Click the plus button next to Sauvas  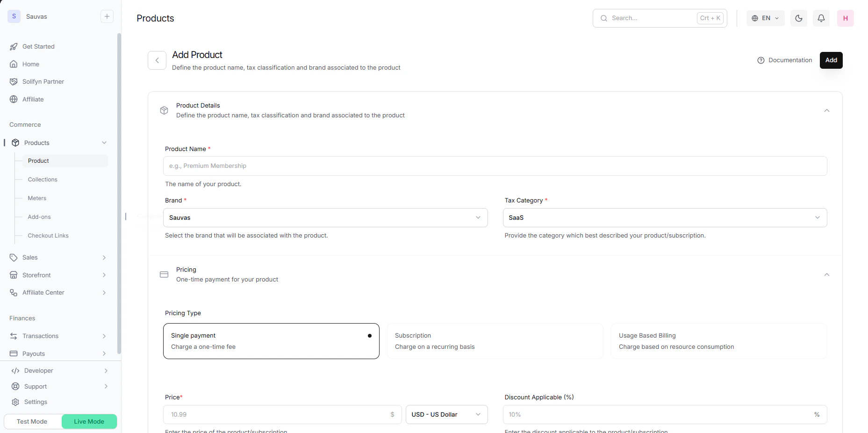tap(107, 16)
